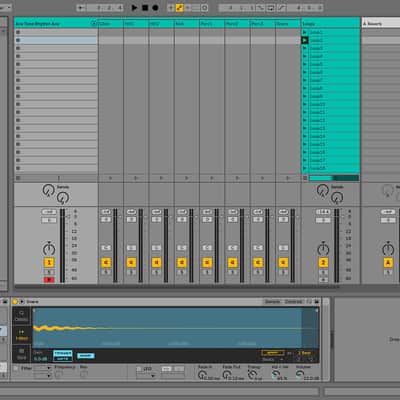This screenshot has width=400, height=400.
Task: Enable the Simpler Filter checkbox
Action: click(16, 368)
